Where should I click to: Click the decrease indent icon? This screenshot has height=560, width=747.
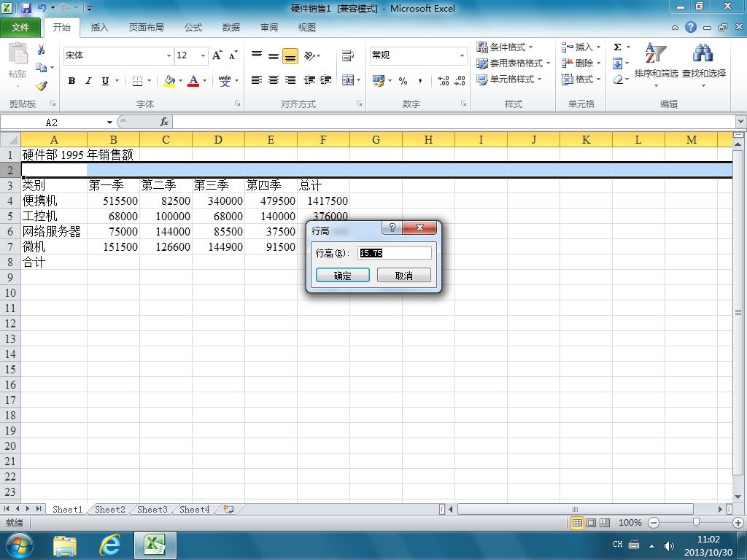point(309,80)
